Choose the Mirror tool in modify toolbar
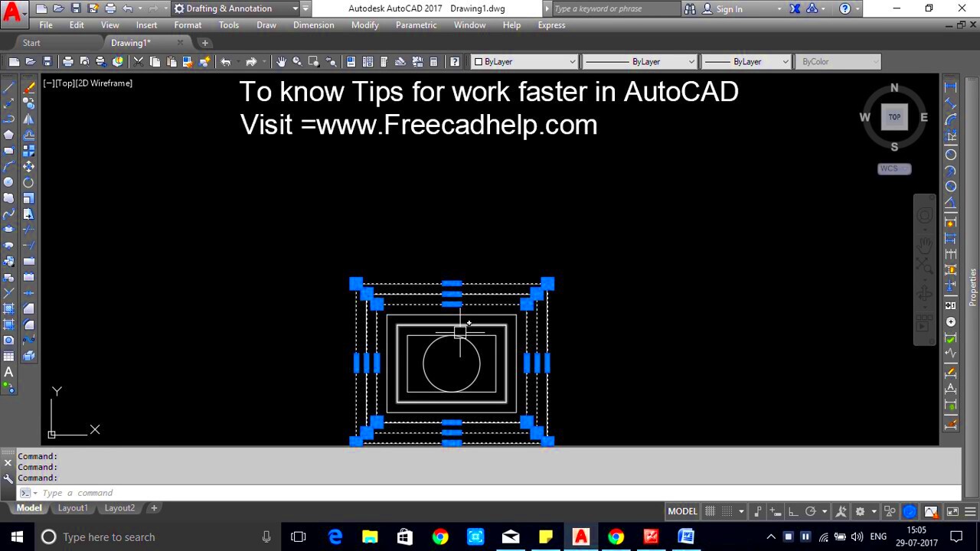The height and width of the screenshot is (551, 980). tap(28, 119)
